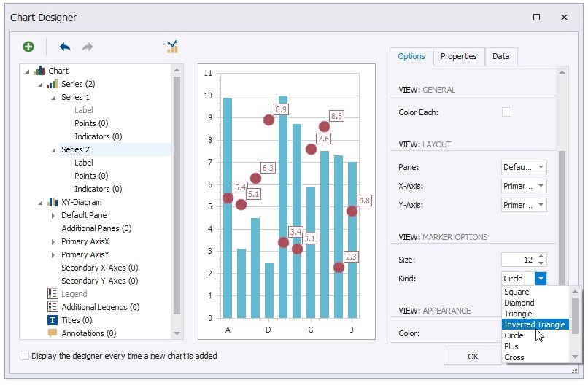This screenshot has height=385, width=588.
Task: Switch to the Properties tab
Action: [458, 56]
